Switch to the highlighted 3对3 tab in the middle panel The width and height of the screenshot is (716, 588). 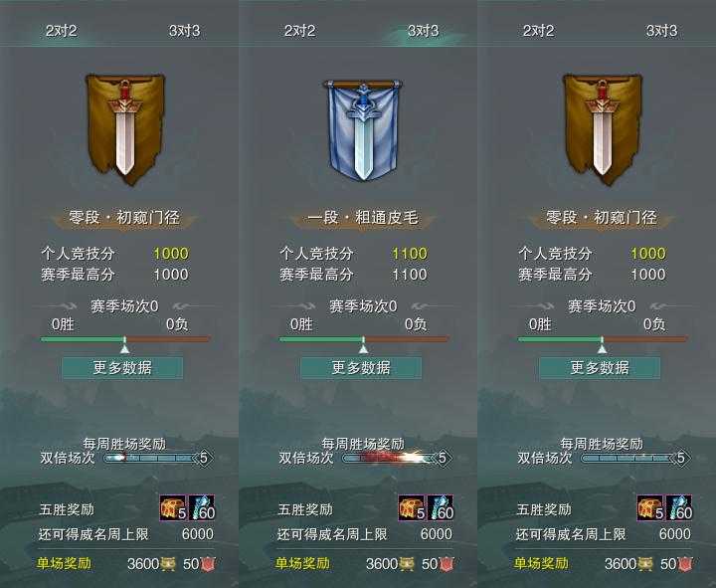(424, 31)
